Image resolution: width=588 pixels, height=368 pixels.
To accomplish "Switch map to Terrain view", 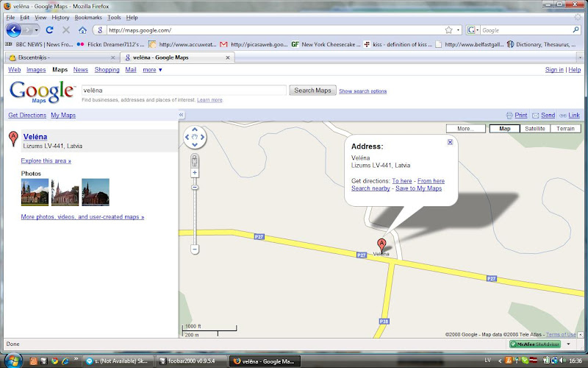I will pos(565,128).
